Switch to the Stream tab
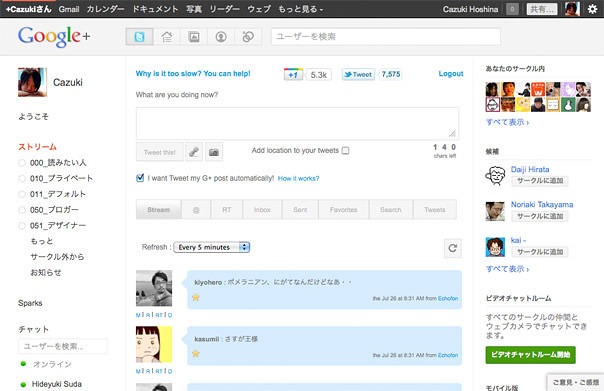Image resolution: width=604 pixels, height=391 pixels. coord(158,210)
